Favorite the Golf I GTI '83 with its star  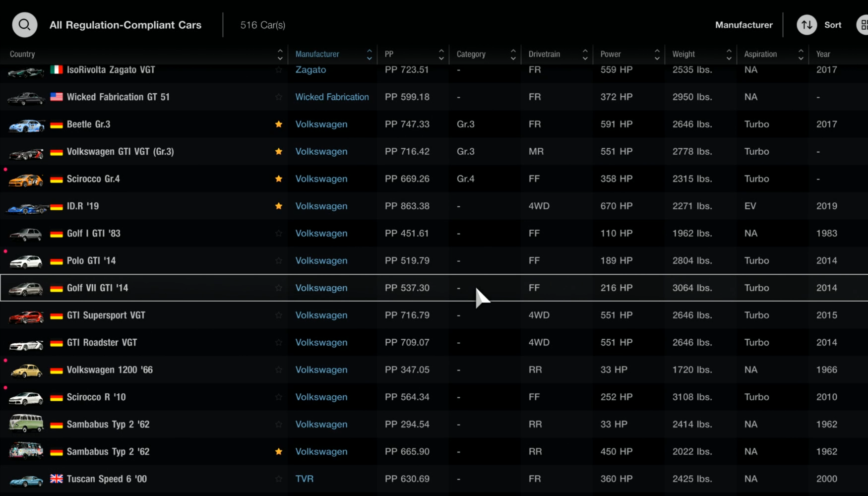click(x=279, y=233)
